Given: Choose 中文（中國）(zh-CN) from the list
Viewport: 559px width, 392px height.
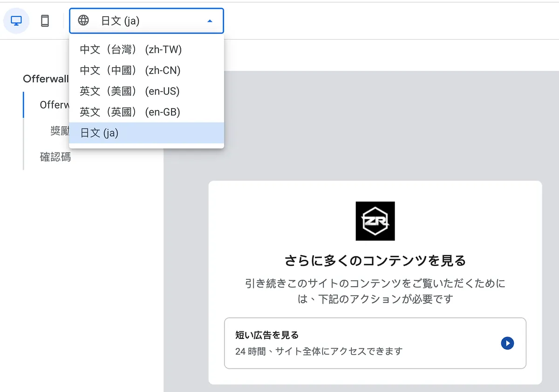Looking at the screenshot, I should click(130, 70).
